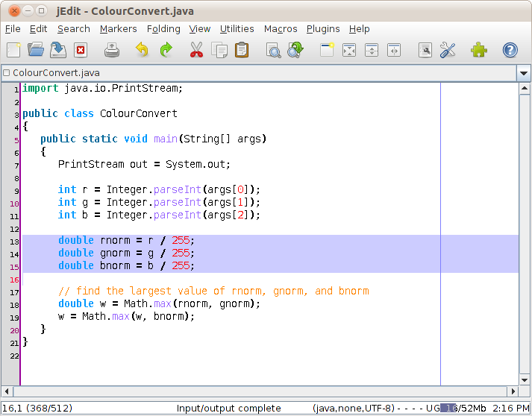Click line number 13 in gutter

click(x=14, y=242)
